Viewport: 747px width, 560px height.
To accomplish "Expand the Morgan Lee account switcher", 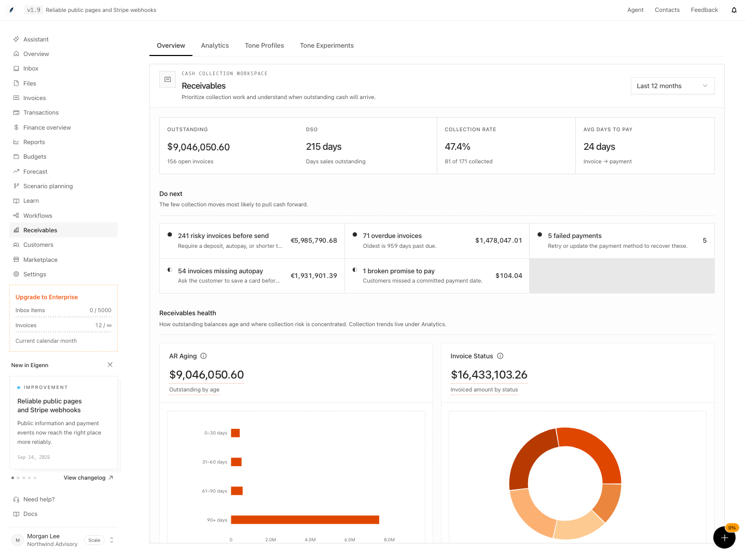I will pos(112,540).
